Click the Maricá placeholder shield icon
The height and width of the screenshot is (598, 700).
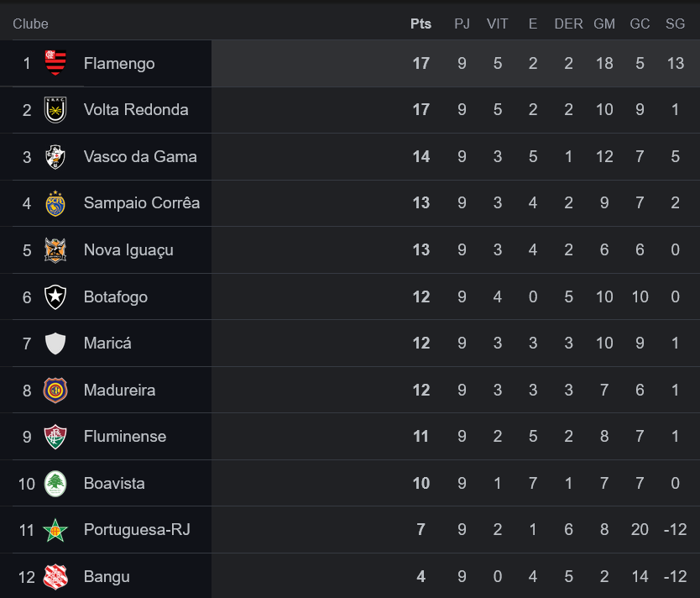pos(55,344)
